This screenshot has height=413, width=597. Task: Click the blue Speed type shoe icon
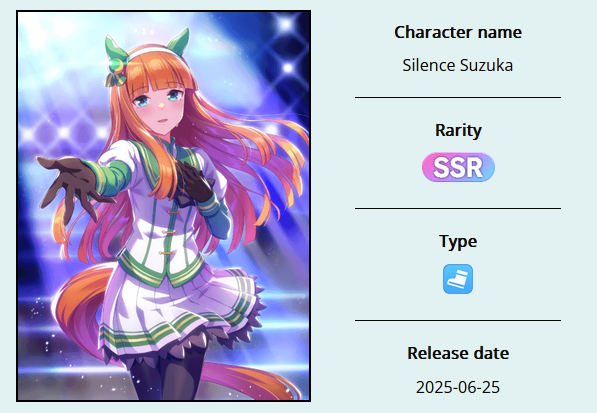click(458, 279)
